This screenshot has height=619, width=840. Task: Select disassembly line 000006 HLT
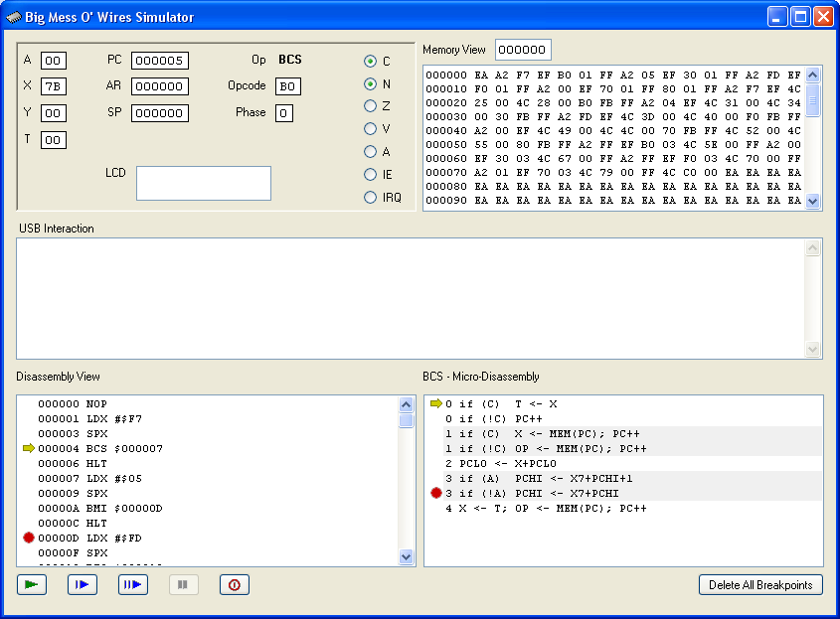[73, 464]
